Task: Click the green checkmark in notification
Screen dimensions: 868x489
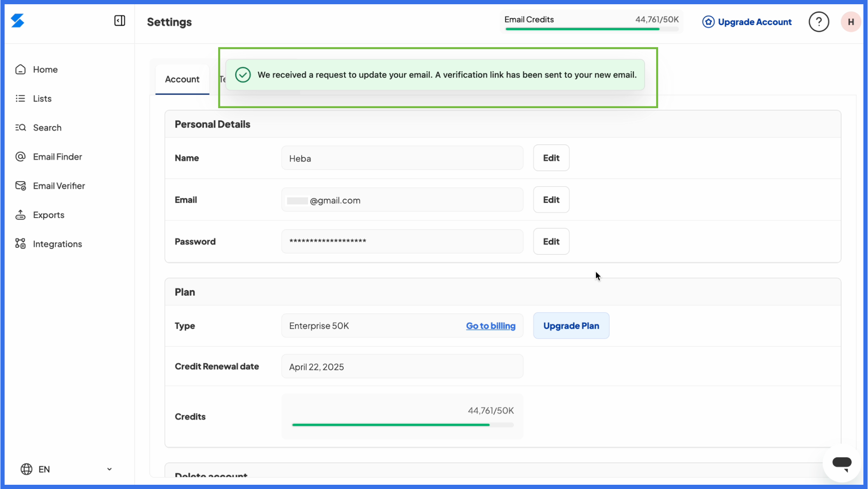Action: pyautogui.click(x=243, y=75)
